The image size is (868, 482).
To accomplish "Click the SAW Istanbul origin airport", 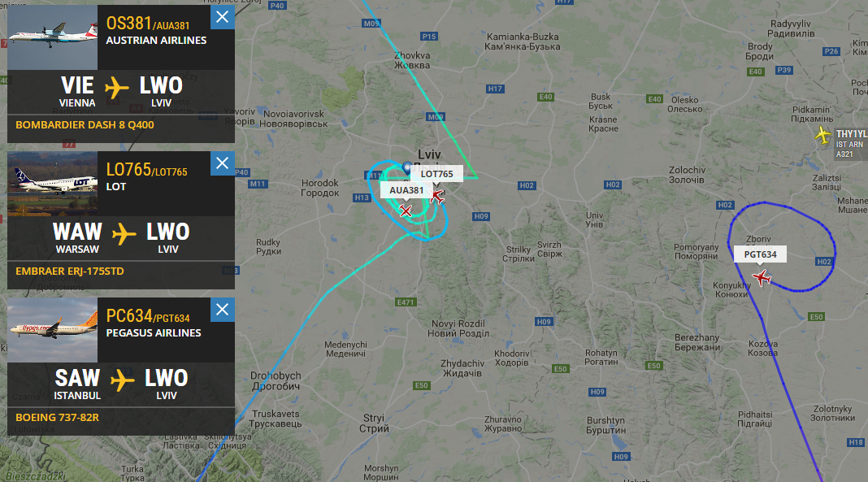I will point(77,384).
